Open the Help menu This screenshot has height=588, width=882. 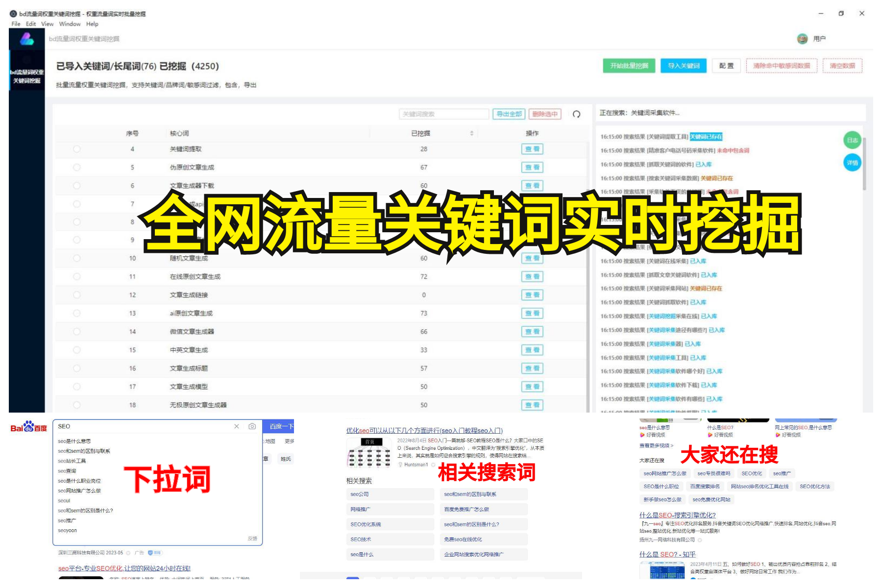(x=92, y=24)
